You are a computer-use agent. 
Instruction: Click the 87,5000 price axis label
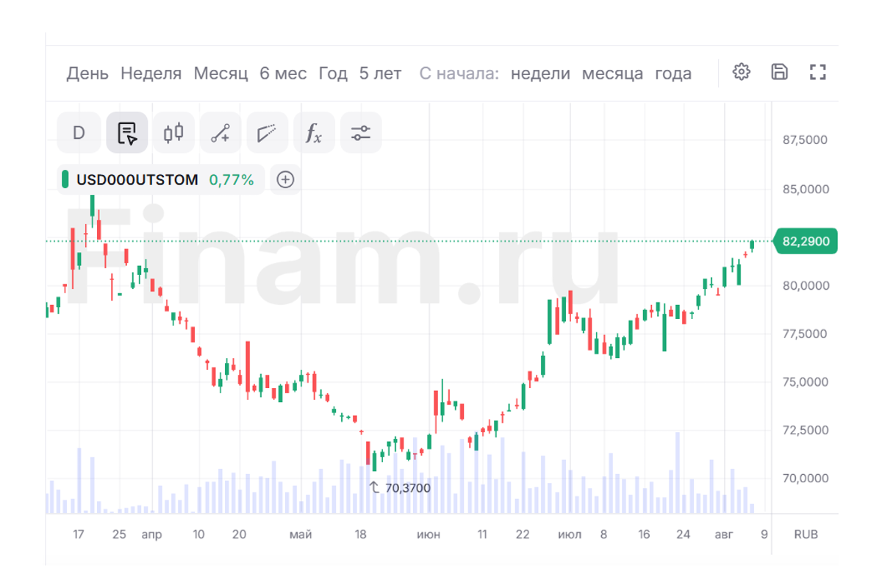point(806,140)
